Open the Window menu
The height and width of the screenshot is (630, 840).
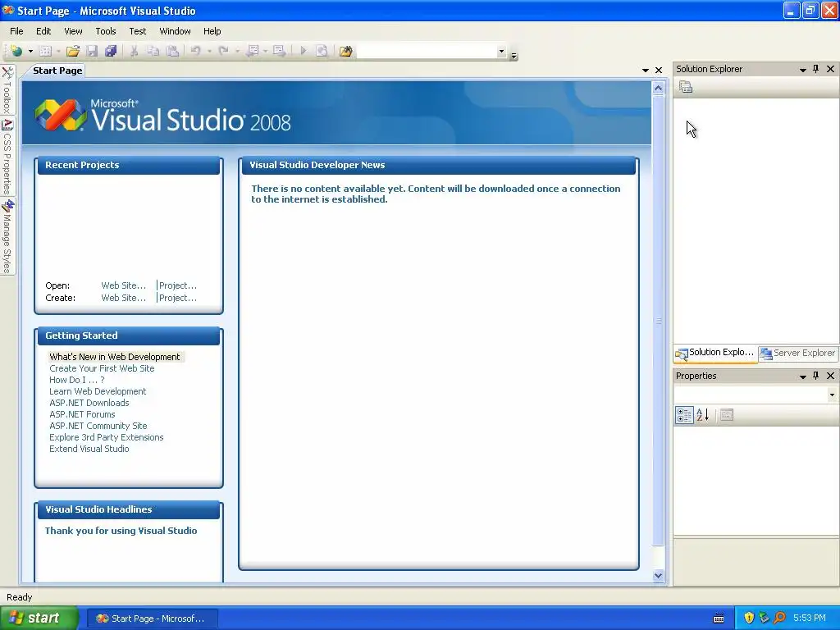click(x=176, y=31)
